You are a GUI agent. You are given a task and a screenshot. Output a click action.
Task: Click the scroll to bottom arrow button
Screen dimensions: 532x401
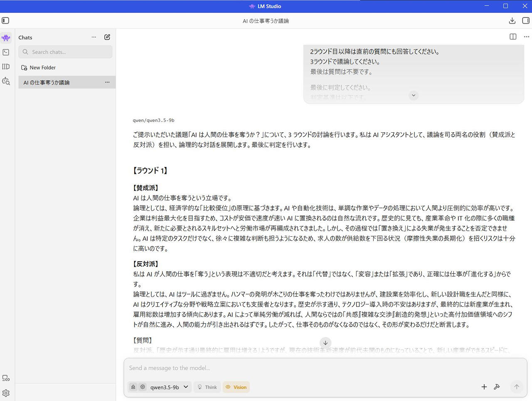click(325, 343)
